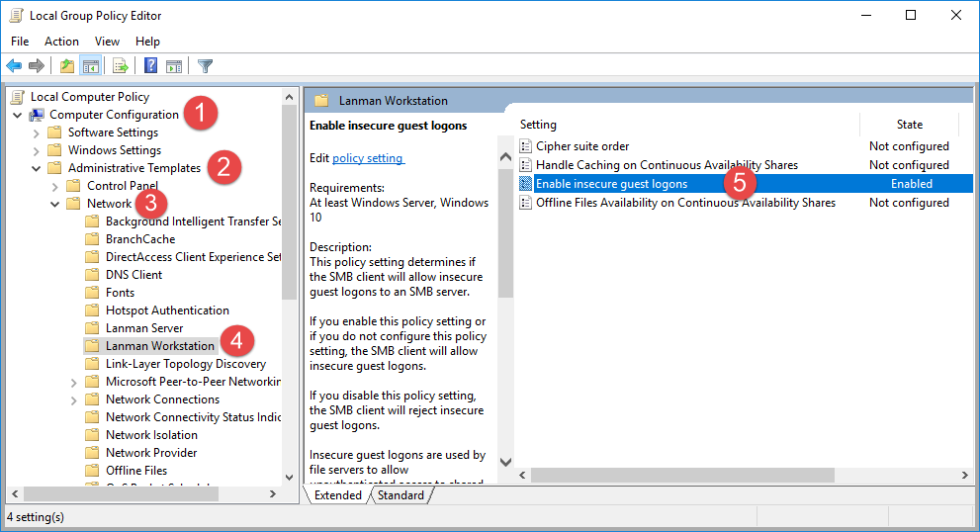This screenshot has height=532, width=980.
Task: Open the View menu
Action: point(107,42)
